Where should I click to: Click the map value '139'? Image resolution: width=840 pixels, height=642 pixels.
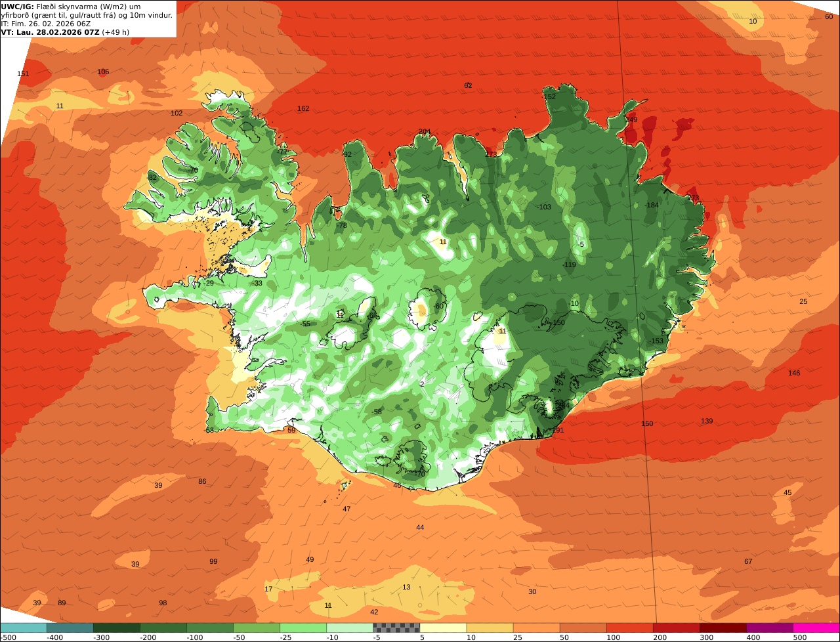(707, 421)
